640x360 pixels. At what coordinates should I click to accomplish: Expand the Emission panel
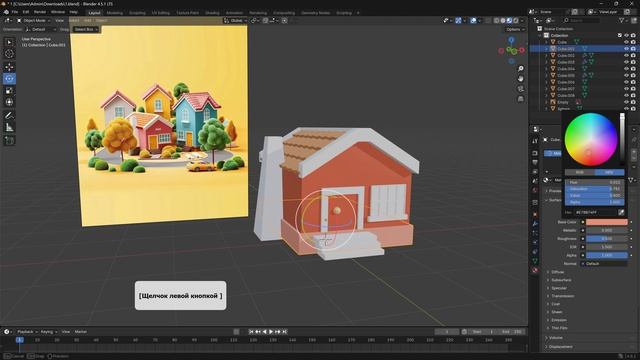[558, 320]
